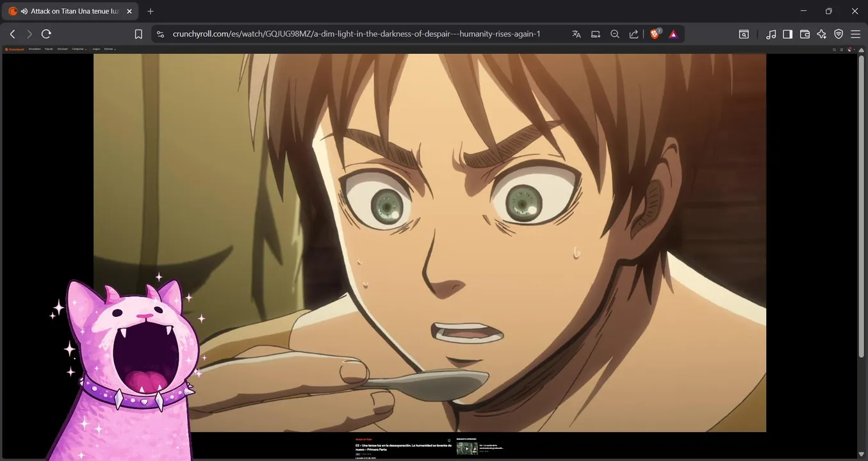868x461 pixels.
Task: Open Juegos in Crunchyroll nav
Action: coord(96,49)
